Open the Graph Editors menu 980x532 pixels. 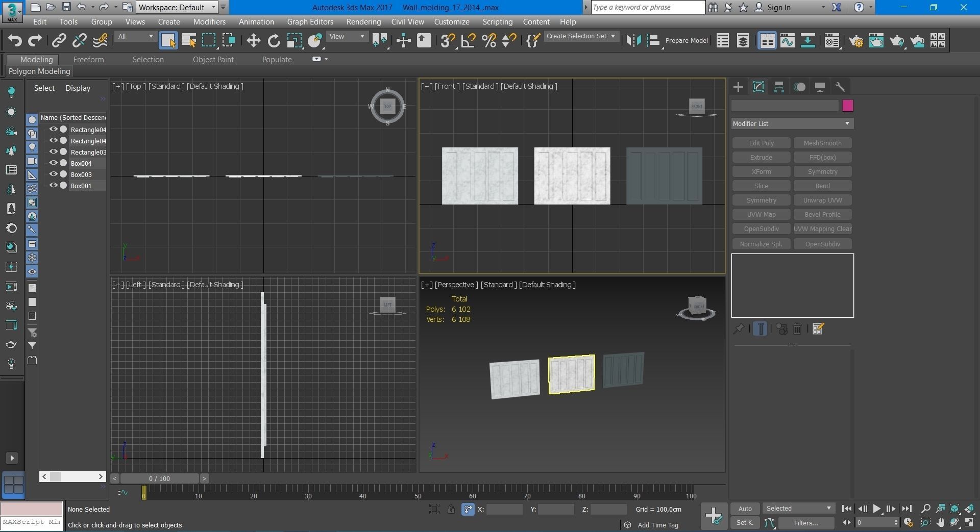310,22
